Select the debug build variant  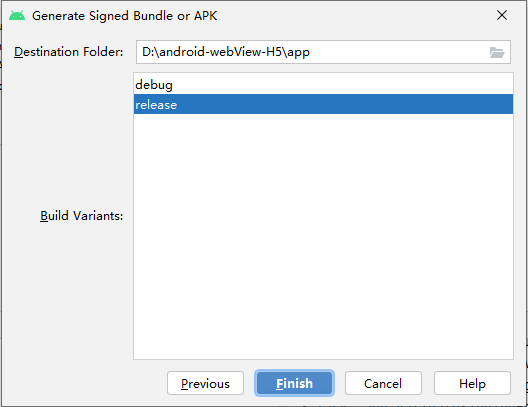coord(323,85)
